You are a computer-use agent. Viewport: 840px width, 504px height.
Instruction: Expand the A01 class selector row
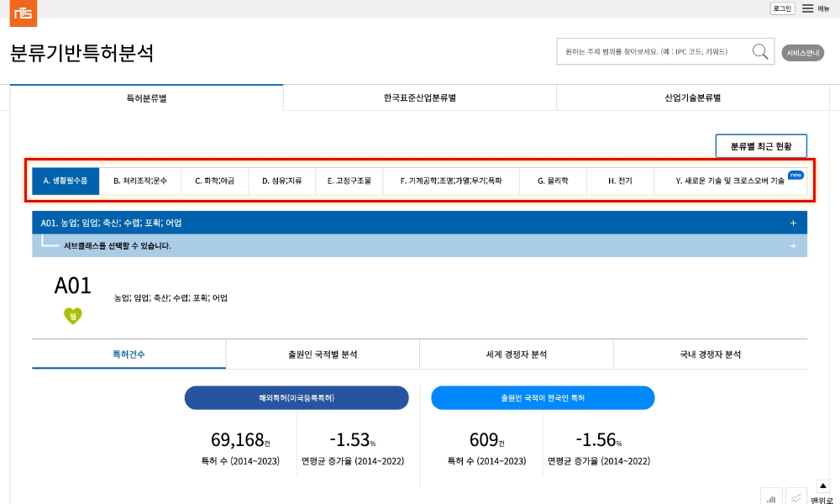point(419,223)
